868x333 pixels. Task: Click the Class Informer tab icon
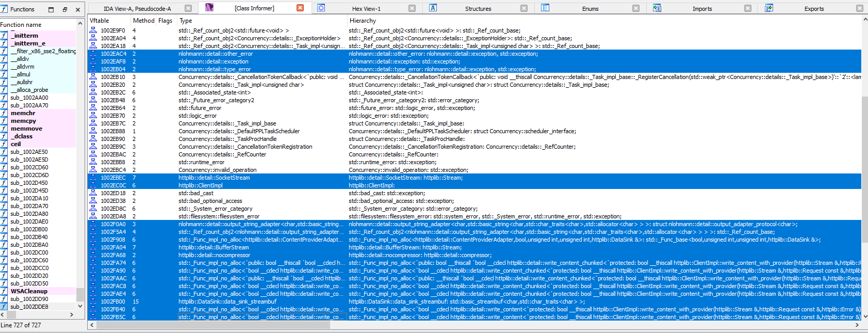click(x=209, y=8)
